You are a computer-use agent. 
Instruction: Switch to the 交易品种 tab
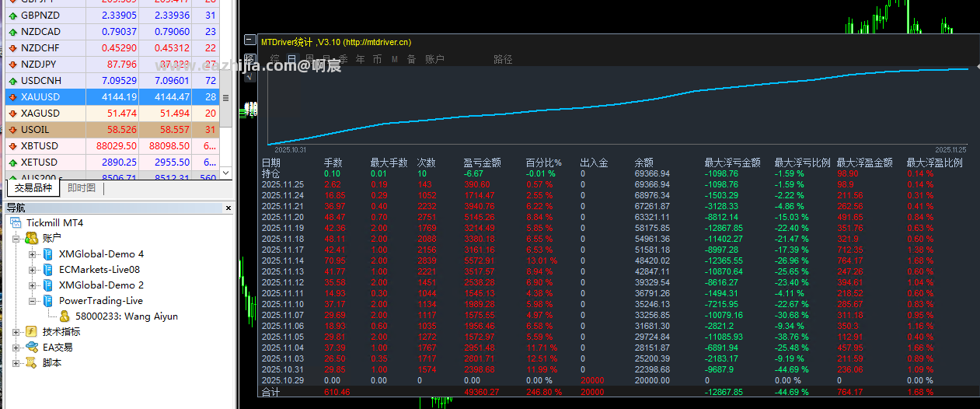pos(33,188)
